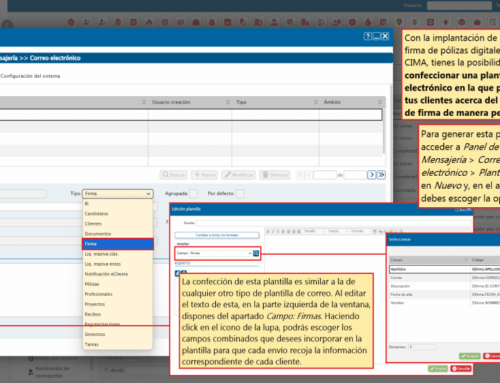Apply italic in Edición plantilla editor
Screen dimensions: 500x383
click(x=273, y=231)
